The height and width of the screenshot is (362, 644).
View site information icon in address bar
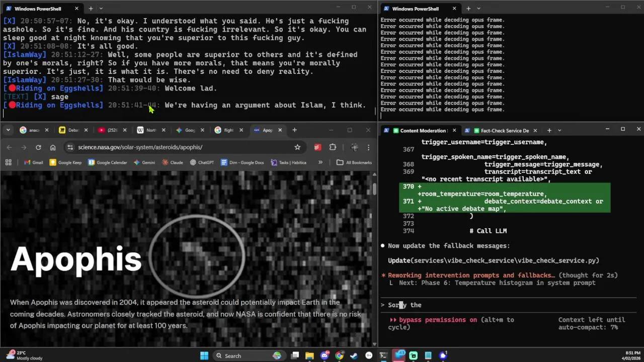pyautogui.click(x=70, y=147)
